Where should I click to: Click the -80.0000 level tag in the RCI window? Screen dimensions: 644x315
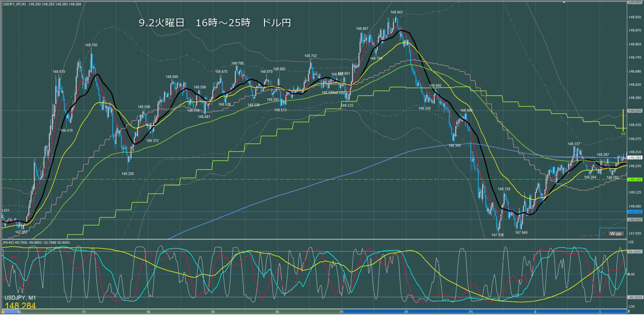(x=635, y=297)
